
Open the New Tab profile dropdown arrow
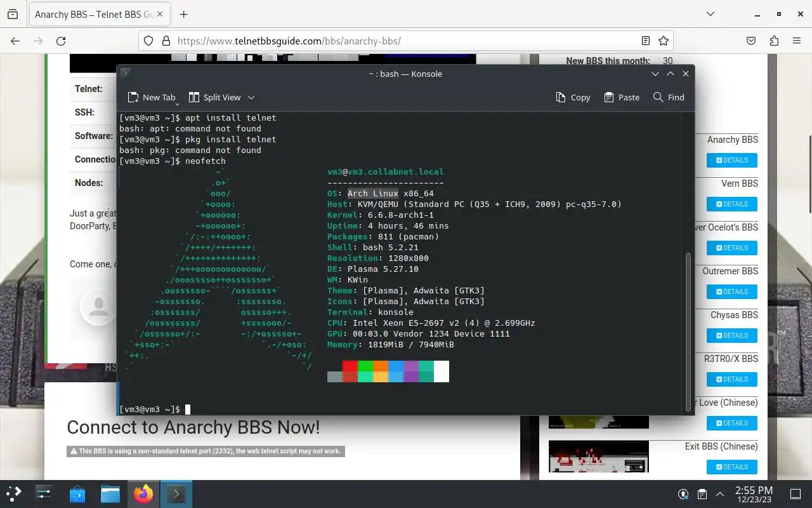[x=177, y=103]
